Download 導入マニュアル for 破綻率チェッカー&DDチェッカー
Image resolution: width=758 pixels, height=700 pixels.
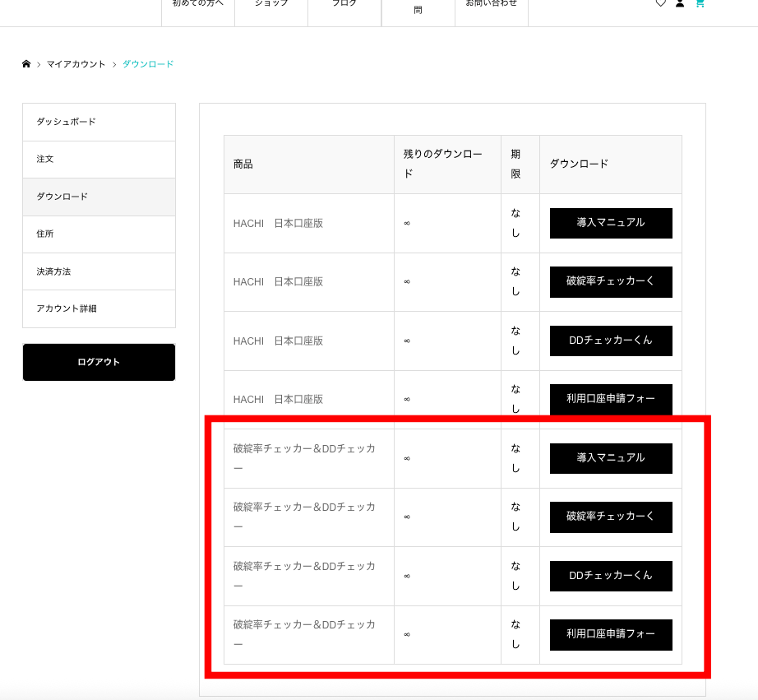[611, 458]
